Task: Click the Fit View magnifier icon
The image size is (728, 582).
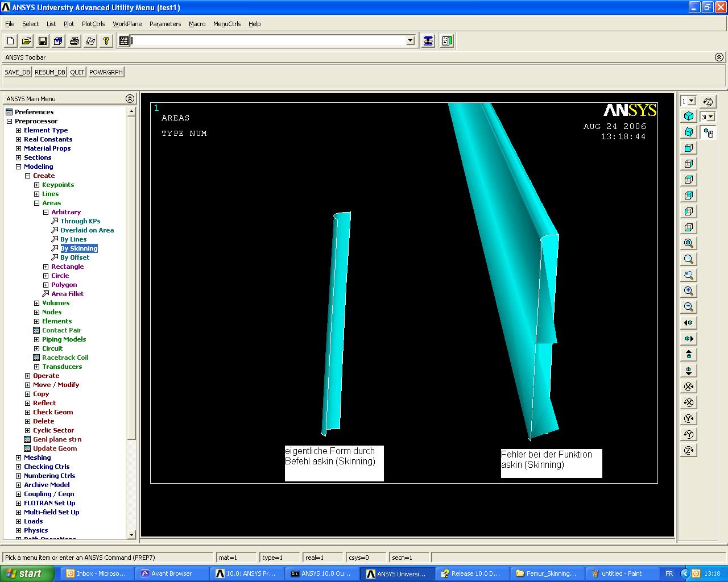Action: (x=689, y=243)
